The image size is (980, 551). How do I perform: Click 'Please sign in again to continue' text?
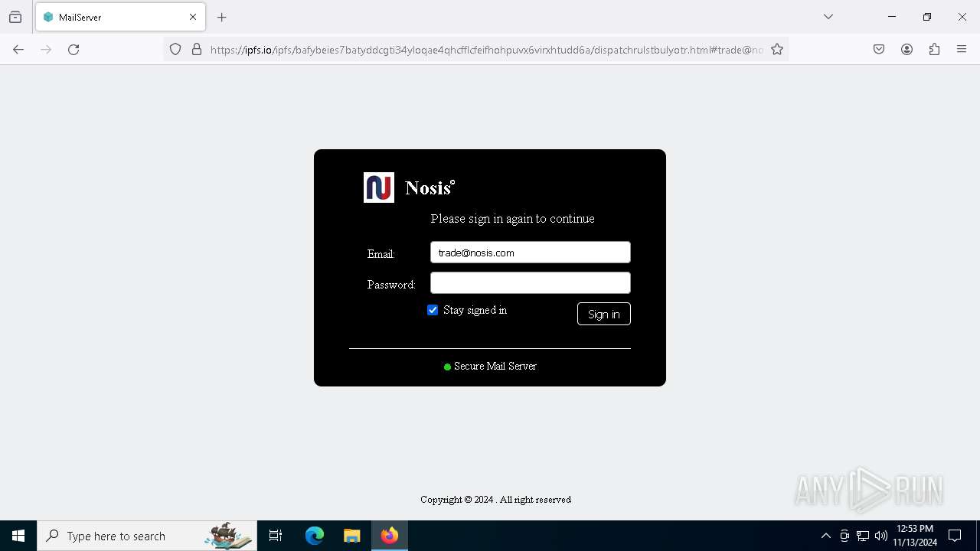point(512,219)
